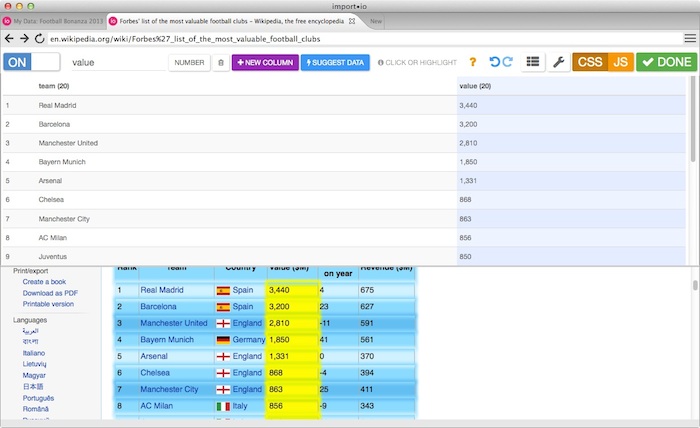Screen dimensions: 700x428
Task: Toggle JS on or off
Action: coord(621,62)
